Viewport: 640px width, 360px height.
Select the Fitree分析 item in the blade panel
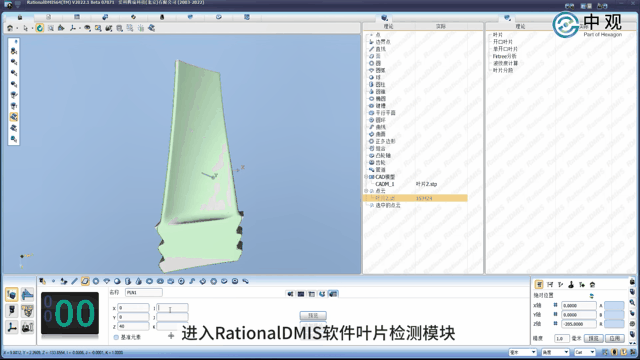[x=504, y=56]
